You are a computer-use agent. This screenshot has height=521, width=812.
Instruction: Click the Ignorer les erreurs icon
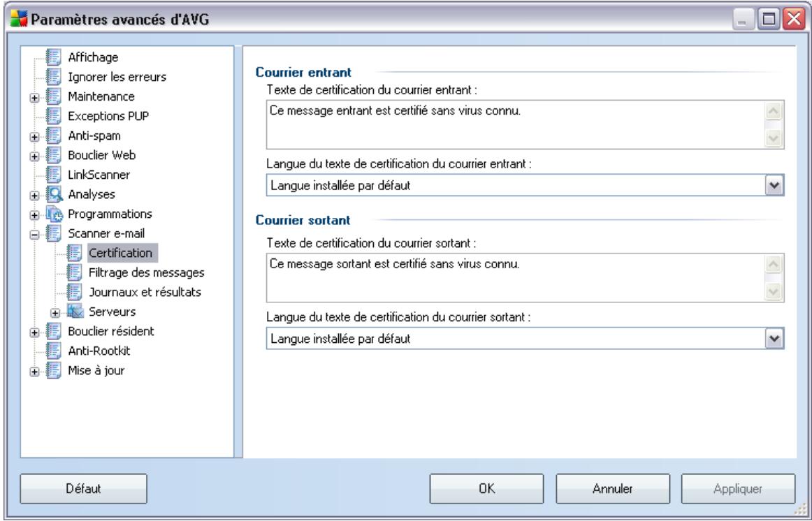click(x=54, y=77)
